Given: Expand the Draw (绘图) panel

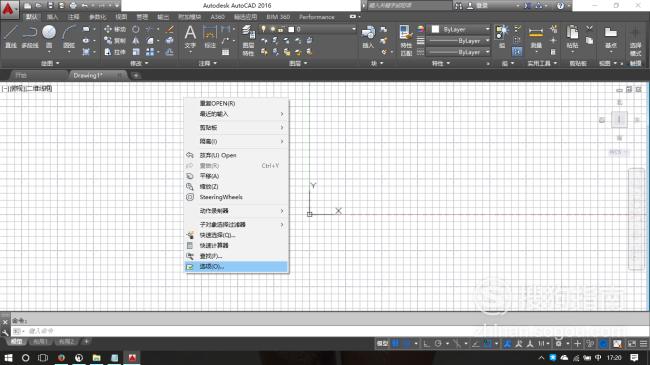Looking at the screenshot, I should coord(50,63).
